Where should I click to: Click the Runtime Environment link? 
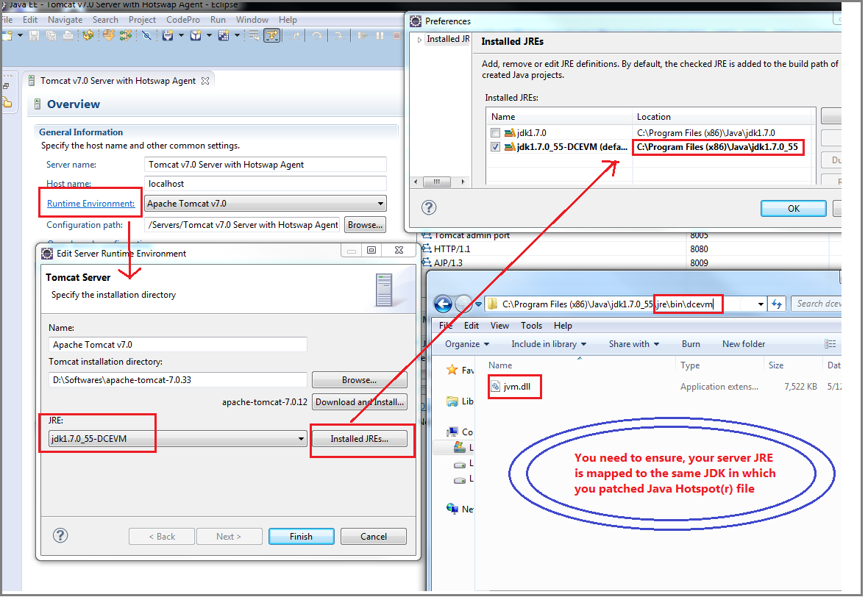coord(90,203)
